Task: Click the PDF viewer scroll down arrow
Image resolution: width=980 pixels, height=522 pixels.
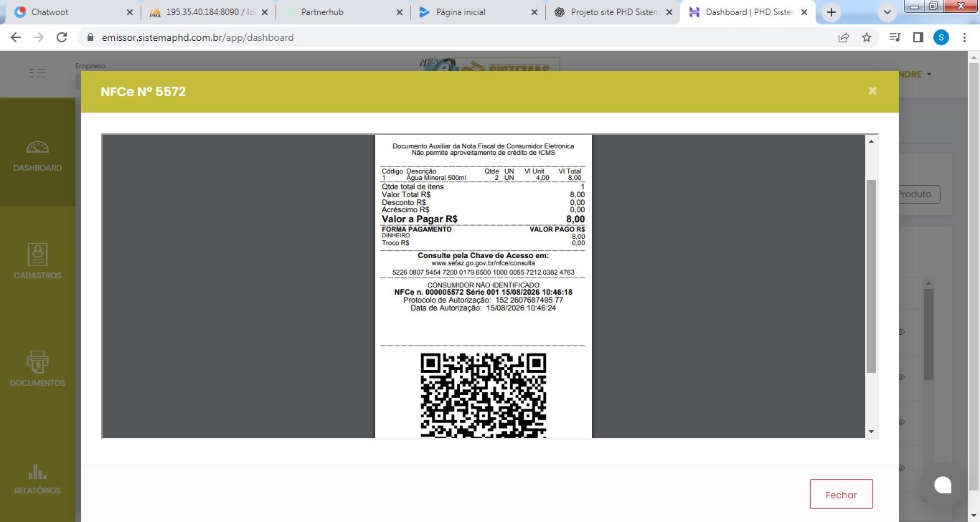Action: pyautogui.click(x=872, y=432)
